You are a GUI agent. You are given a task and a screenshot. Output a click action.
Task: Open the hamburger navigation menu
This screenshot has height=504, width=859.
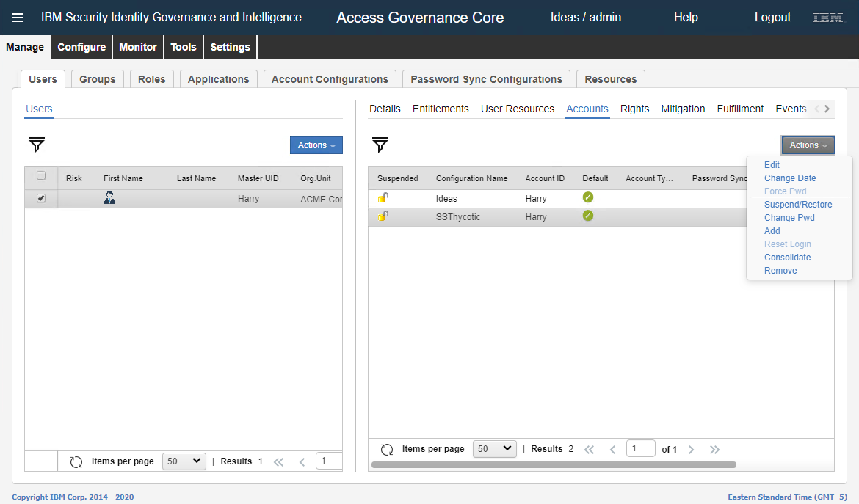(x=18, y=18)
